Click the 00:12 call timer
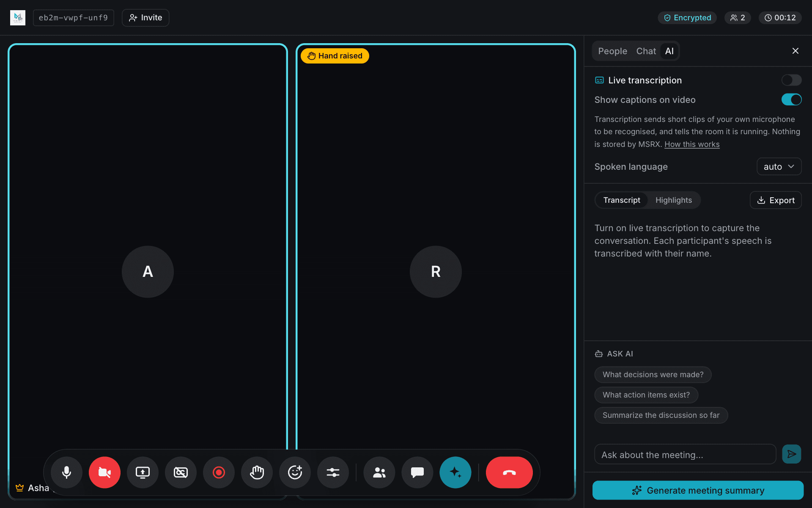 point(780,18)
